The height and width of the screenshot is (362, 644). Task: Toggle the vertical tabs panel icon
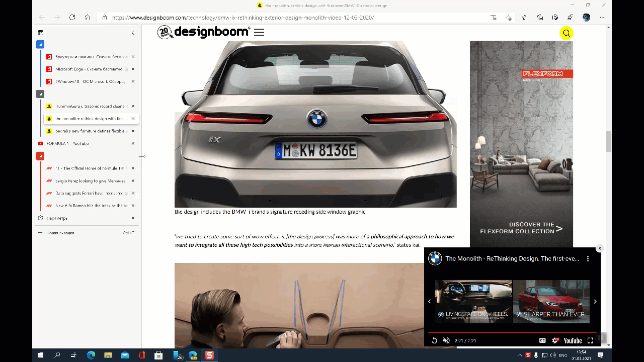(40, 33)
